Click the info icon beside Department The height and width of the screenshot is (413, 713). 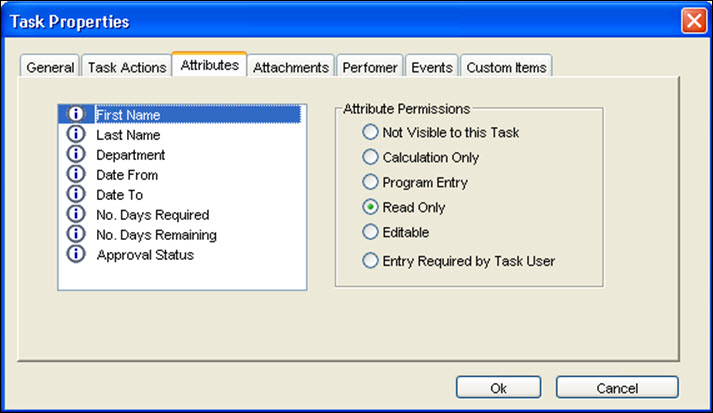[76, 154]
